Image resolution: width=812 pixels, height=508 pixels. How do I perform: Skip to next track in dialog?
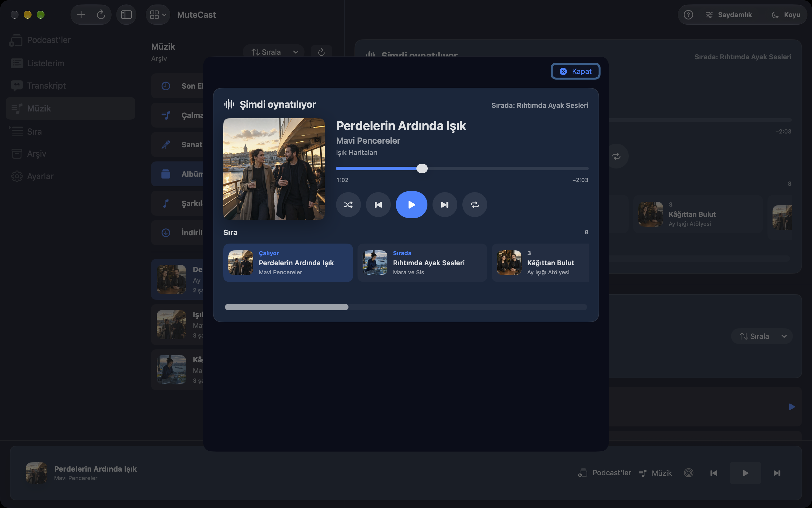point(445,205)
